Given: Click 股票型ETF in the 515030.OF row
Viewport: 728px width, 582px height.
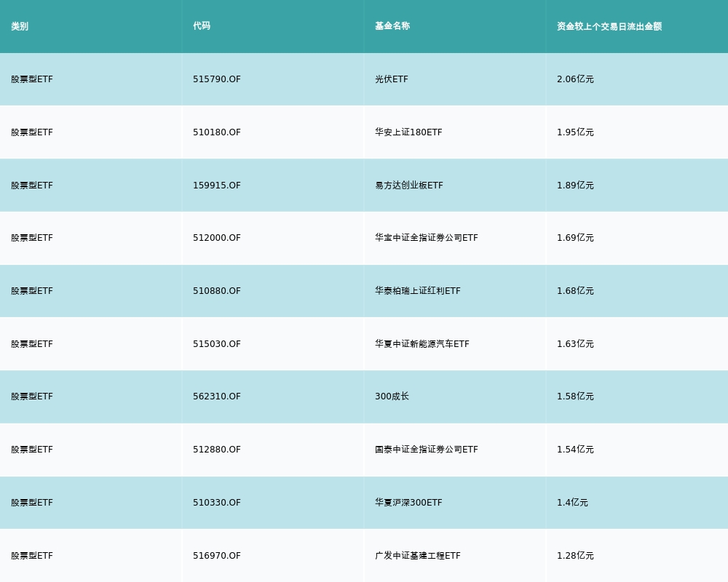Looking at the screenshot, I should [32, 344].
